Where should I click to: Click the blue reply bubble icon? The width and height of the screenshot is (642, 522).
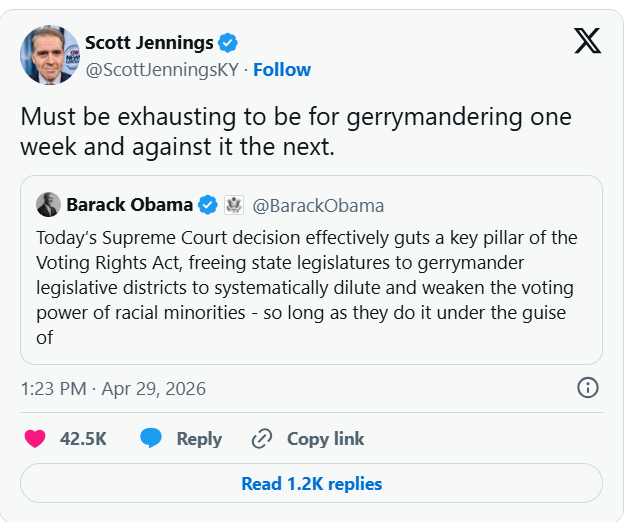pyautogui.click(x=151, y=438)
